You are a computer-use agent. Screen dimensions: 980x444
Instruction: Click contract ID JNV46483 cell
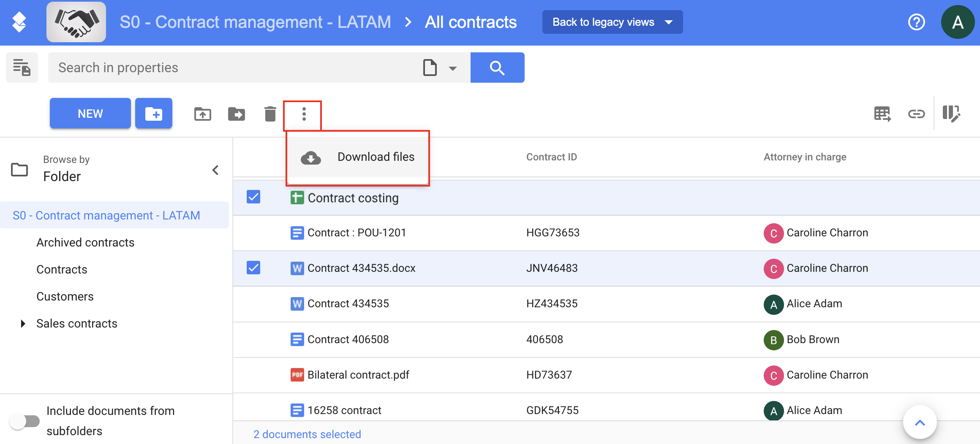click(x=552, y=268)
